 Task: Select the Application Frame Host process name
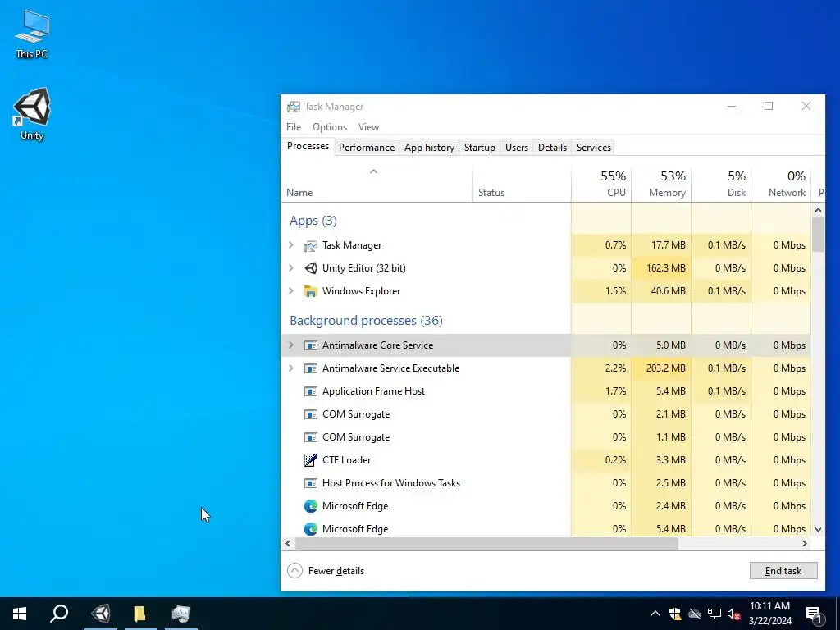tap(373, 391)
